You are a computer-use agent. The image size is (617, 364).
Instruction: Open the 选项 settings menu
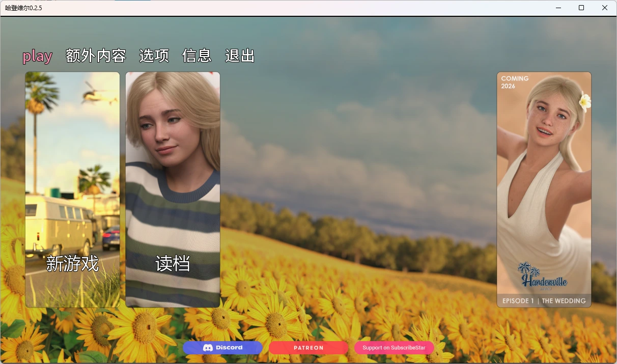154,55
